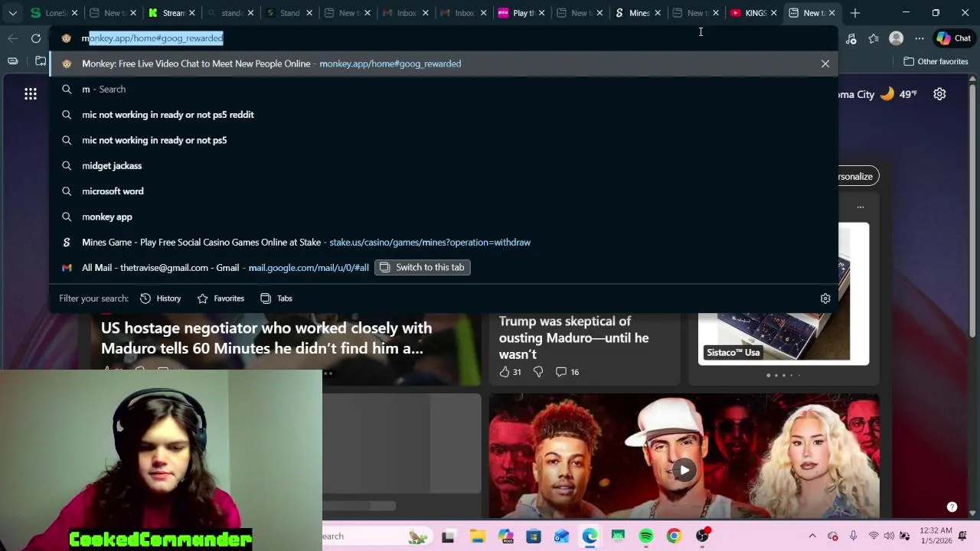This screenshot has width=980, height=551.
Task: Open Outlook from taskbar
Action: pos(561,536)
